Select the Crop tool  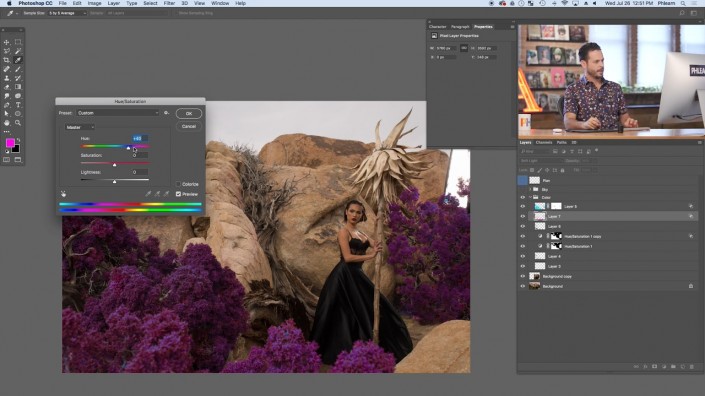click(x=6, y=60)
